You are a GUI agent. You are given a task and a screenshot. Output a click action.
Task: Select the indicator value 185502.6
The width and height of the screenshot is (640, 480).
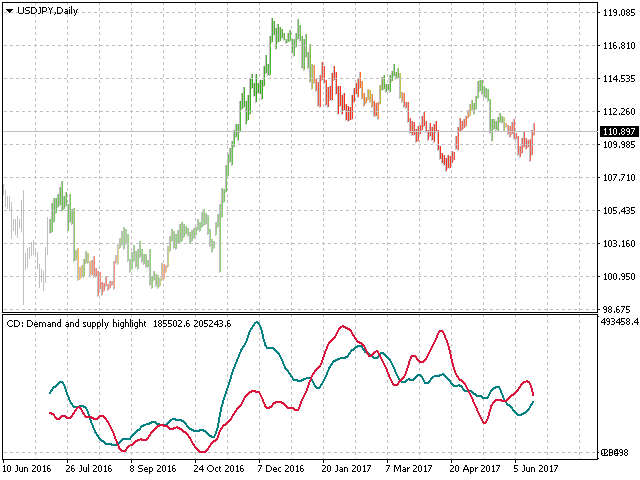173,324
